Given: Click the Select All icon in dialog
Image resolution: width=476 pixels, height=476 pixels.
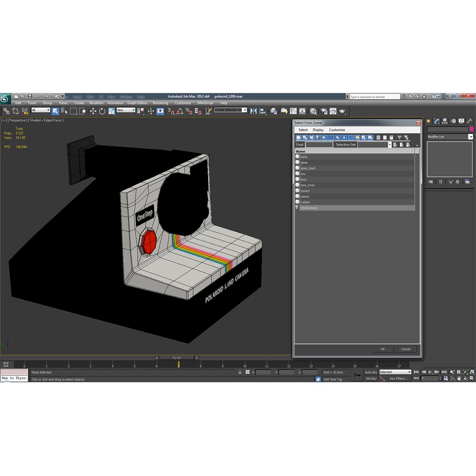Looking at the screenshot, I should [x=378, y=138].
